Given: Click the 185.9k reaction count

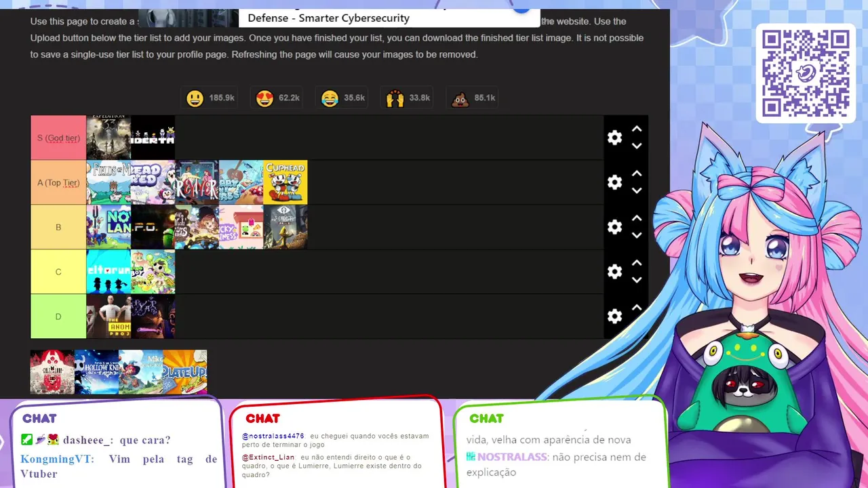Looking at the screenshot, I should click(222, 98).
